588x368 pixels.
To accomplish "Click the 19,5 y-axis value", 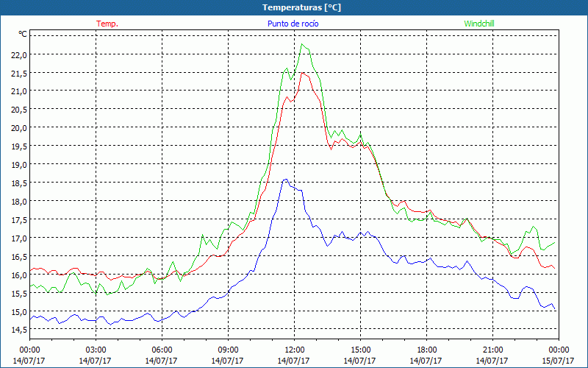I will point(20,146).
